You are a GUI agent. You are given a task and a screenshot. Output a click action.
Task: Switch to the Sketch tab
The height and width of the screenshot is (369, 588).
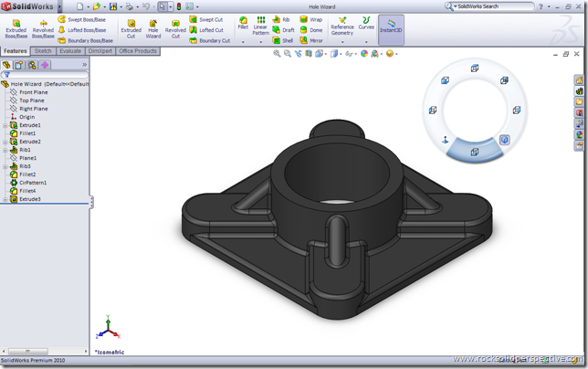pyautogui.click(x=43, y=51)
